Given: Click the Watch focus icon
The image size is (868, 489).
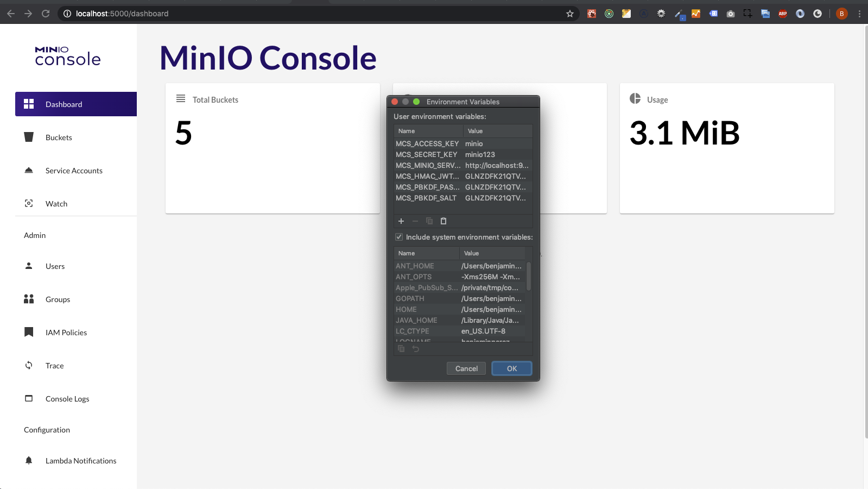Looking at the screenshot, I should [29, 203].
